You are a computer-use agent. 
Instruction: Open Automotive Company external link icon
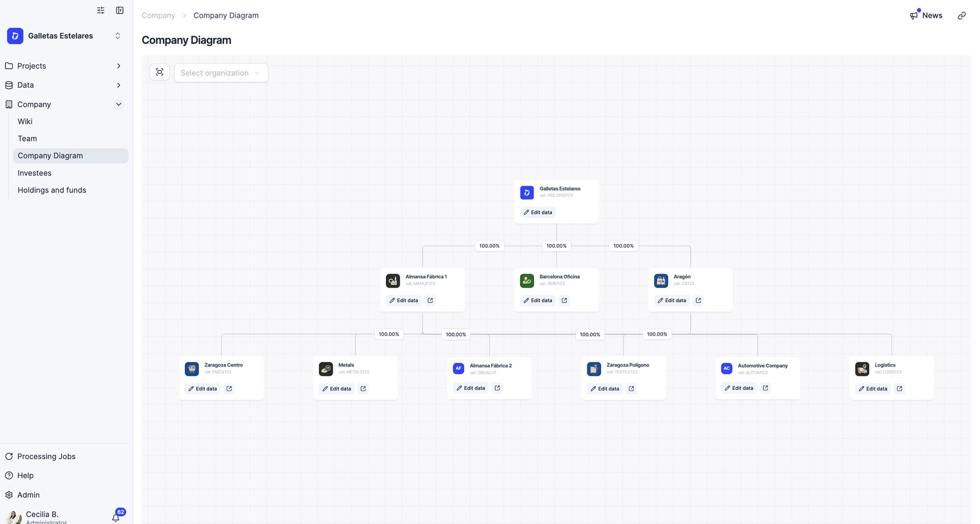(766, 388)
